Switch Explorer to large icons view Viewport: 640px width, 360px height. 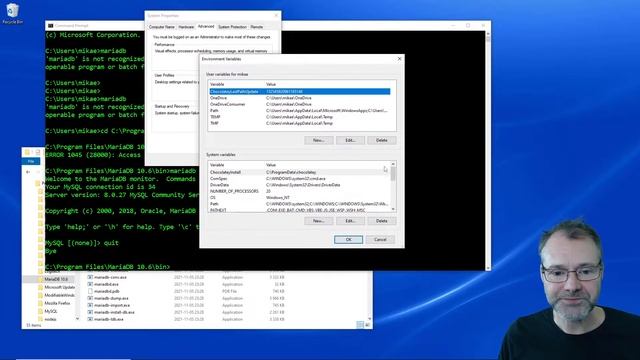pyautogui.click(x=367, y=325)
